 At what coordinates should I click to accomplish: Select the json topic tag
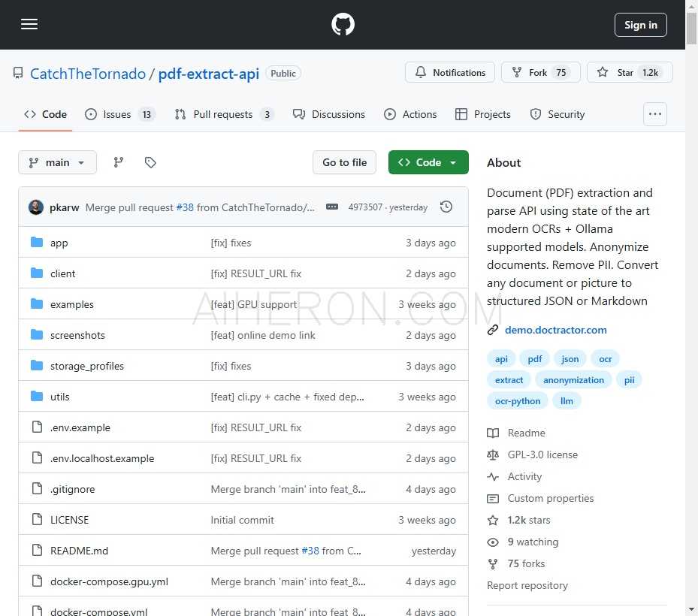pos(570,359)
